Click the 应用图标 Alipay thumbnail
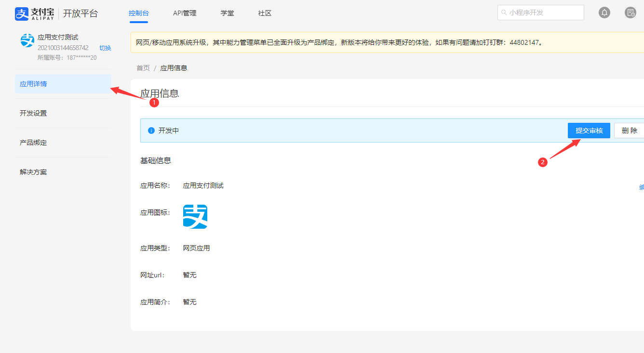The width and height of the screenshot is (644, 353). point(195,217)
